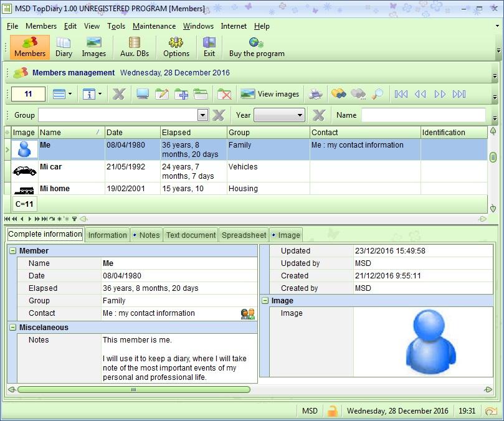
Task: Open the Help menu
Action: coord(262,26)
